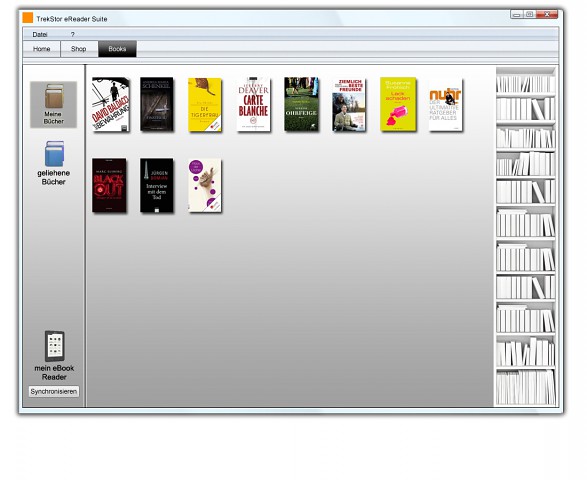The height and width of the screenshot is (480, 587).
Task: Click the mein eBook Reader device icon
Action: click(x=55, y=346)
